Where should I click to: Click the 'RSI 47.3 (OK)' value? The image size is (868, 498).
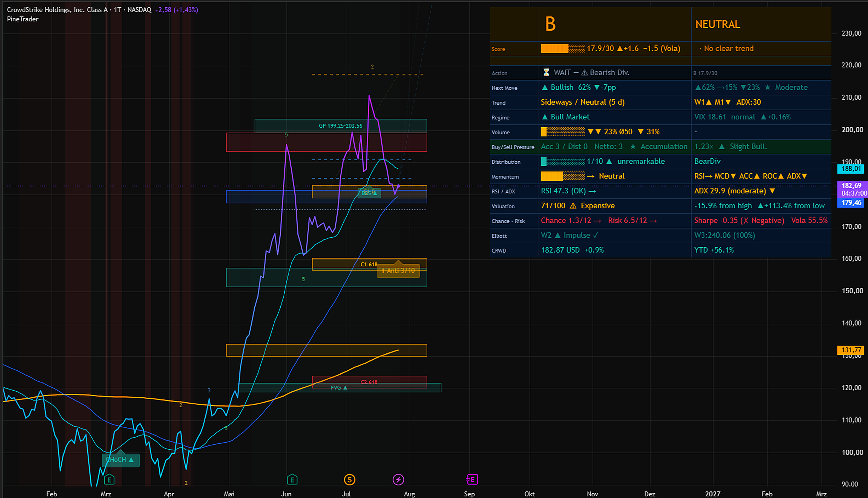tap(563, 191)
